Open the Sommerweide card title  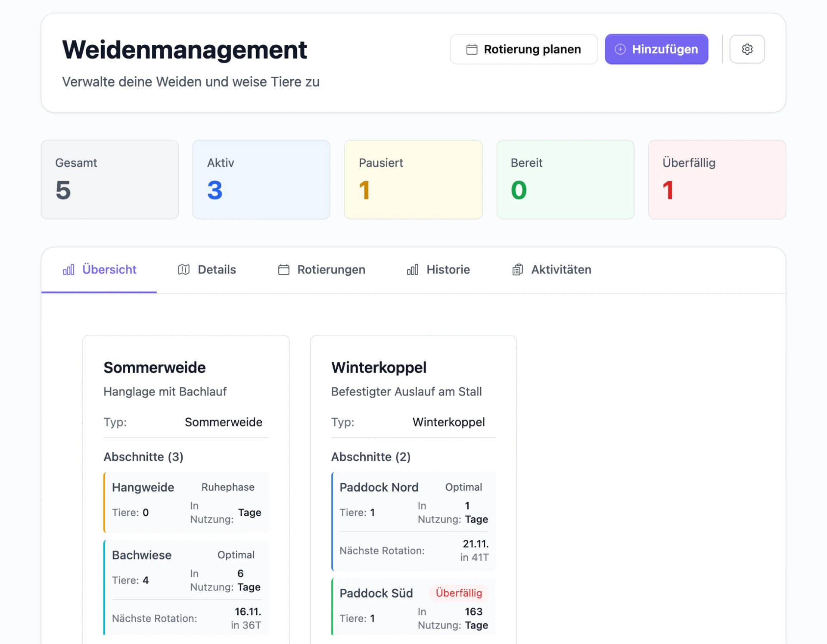tap(155, 367)
